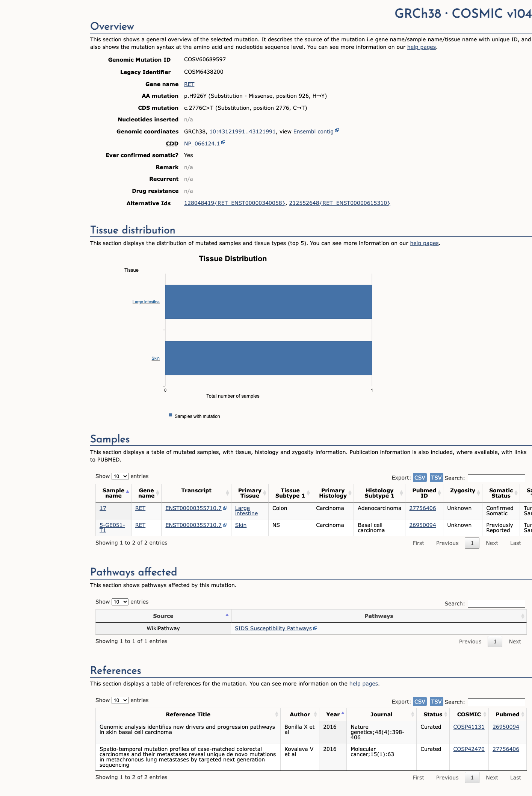Sort References by Status
This screenshot has width=532, height=796.
(433, 714)
